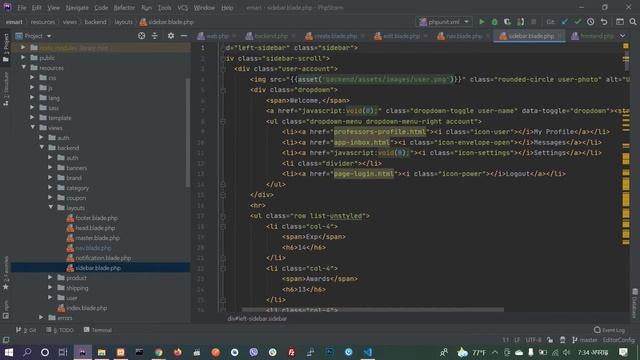Open the Search Everywhere magnifier
Viewport: 640px width, 360px height.
point(633,22)
